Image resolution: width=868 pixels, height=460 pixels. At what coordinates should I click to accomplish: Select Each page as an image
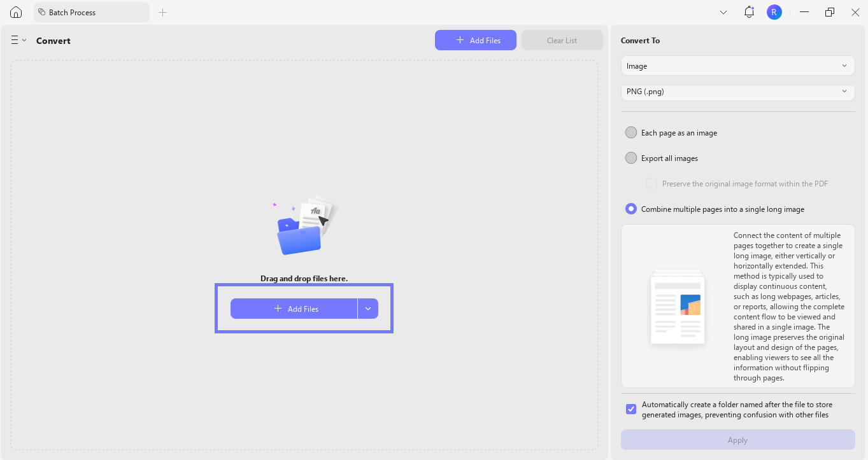(631, 132)
